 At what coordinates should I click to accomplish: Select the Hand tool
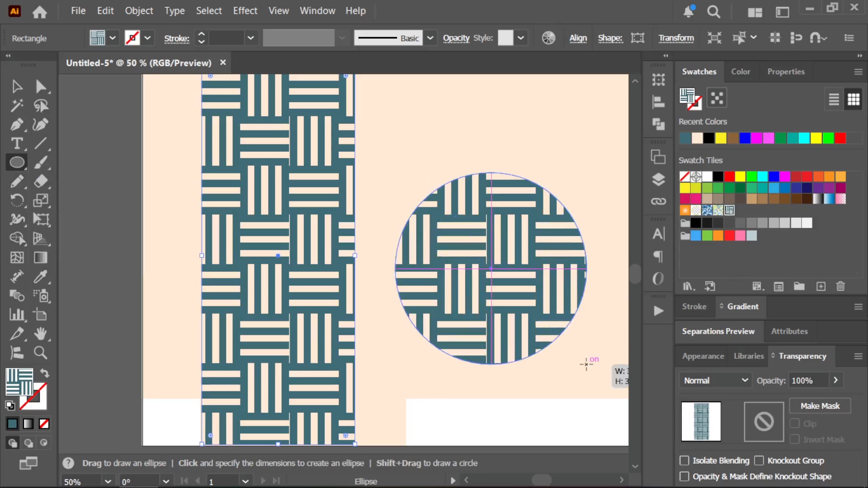coord(41,333)
